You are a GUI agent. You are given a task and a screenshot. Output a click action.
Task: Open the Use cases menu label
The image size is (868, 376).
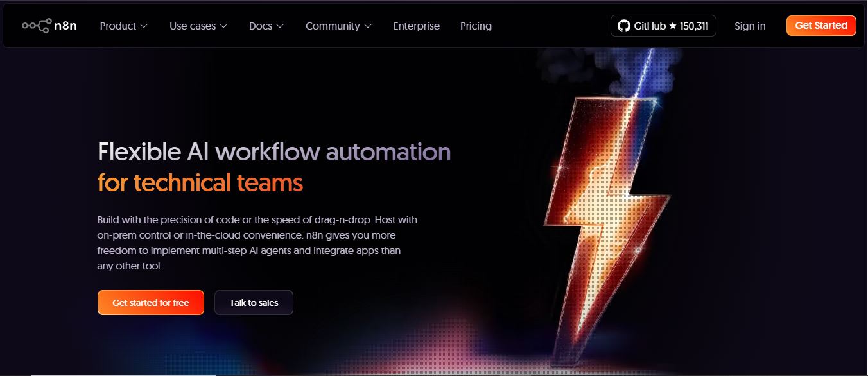point(193,26)
